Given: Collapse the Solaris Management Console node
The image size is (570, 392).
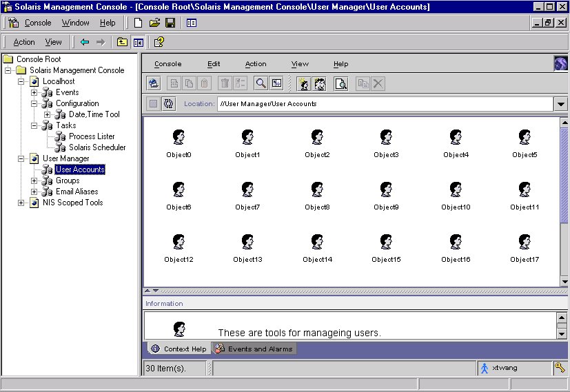Looking at the screenshot, I should [x=8, y=70].
